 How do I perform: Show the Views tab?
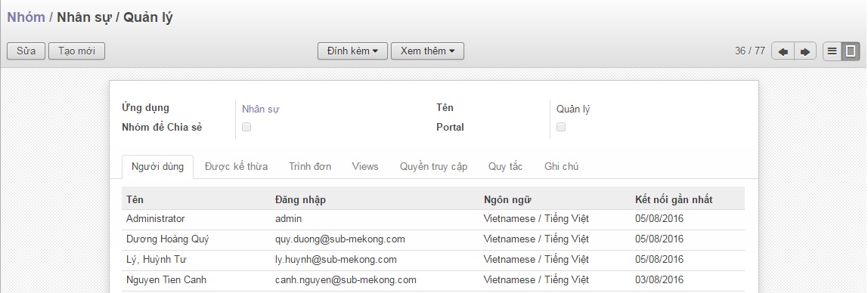[x=365, y=166]
